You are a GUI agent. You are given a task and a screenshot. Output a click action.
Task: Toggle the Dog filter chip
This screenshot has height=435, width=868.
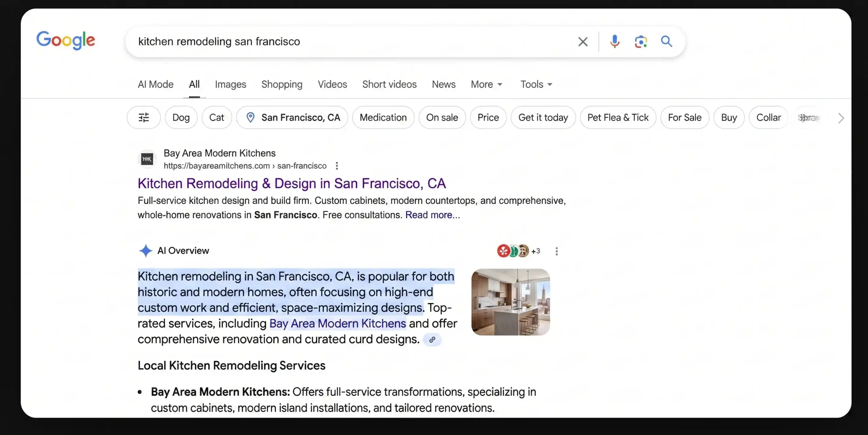pos(181,117)
